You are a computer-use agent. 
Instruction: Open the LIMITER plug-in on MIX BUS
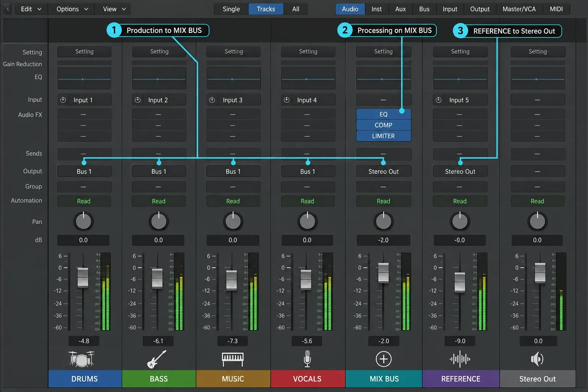point(384,136)
